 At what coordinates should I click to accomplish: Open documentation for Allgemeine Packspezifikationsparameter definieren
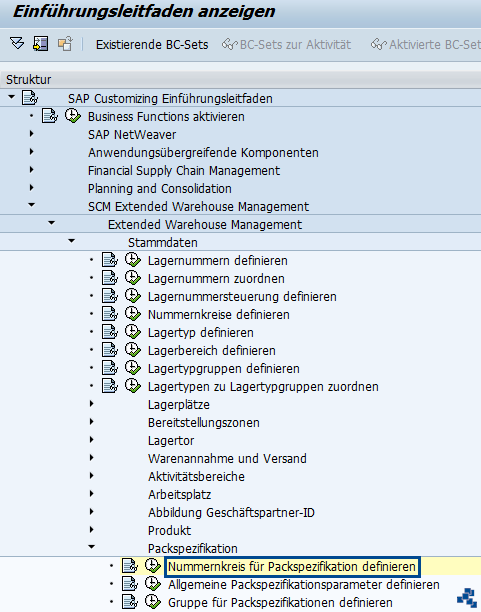(130, 584)
